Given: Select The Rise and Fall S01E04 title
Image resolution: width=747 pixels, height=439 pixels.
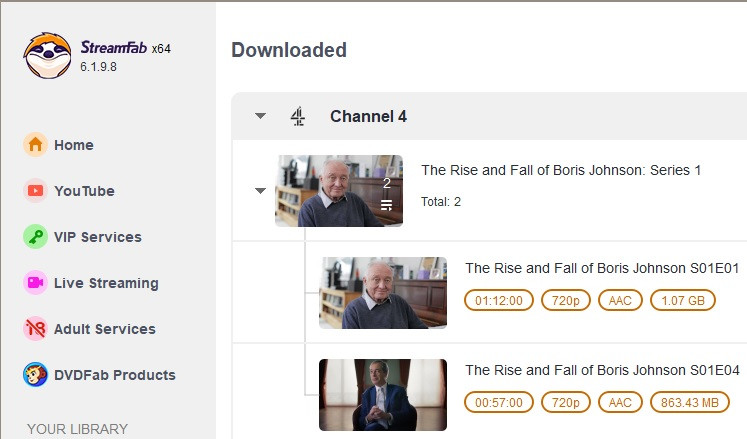Looking at the screenshot, I should pos(601,370).
